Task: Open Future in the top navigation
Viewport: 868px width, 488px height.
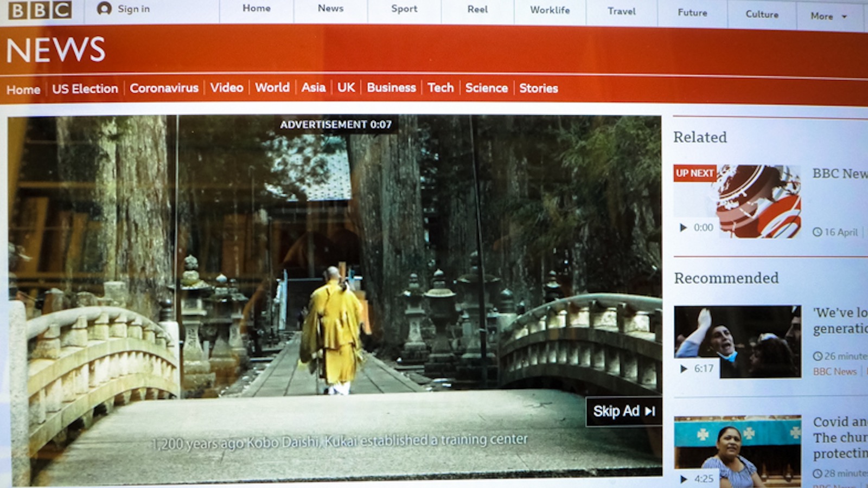Action: tap(692, 12)
